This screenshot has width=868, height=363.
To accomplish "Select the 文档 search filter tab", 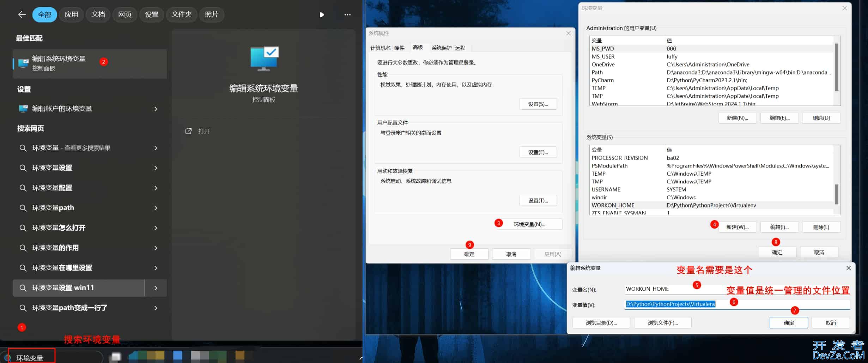I will pos(98,14).
